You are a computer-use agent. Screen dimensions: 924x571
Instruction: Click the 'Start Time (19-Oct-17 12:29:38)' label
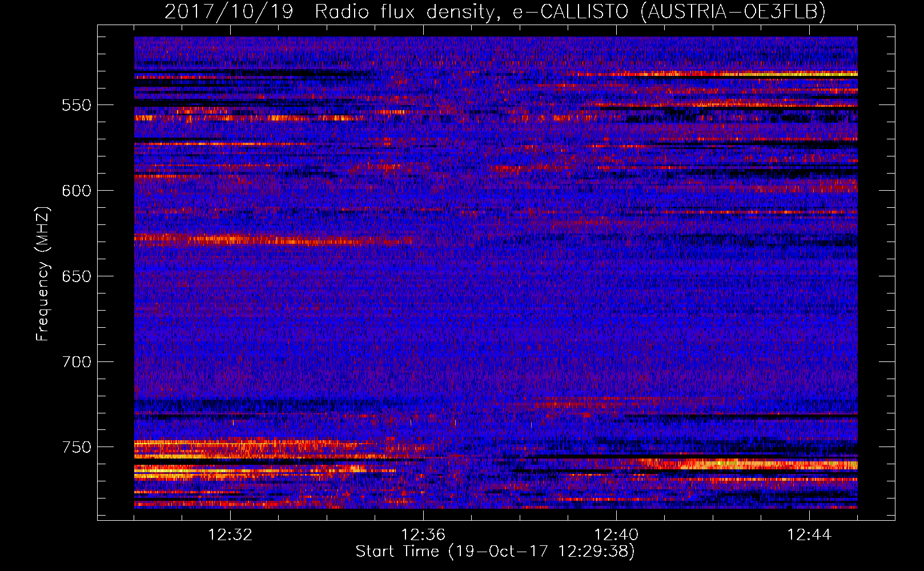pos(495,552)
